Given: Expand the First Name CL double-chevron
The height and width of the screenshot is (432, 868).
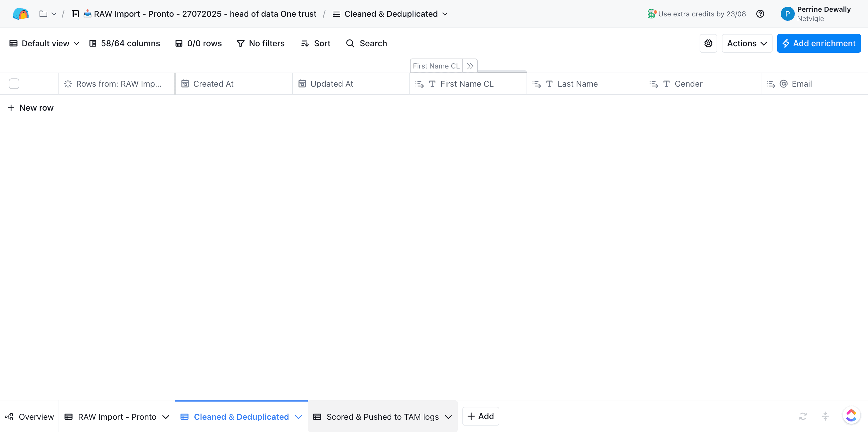Looking at the screenshot, I should [470, 66].
